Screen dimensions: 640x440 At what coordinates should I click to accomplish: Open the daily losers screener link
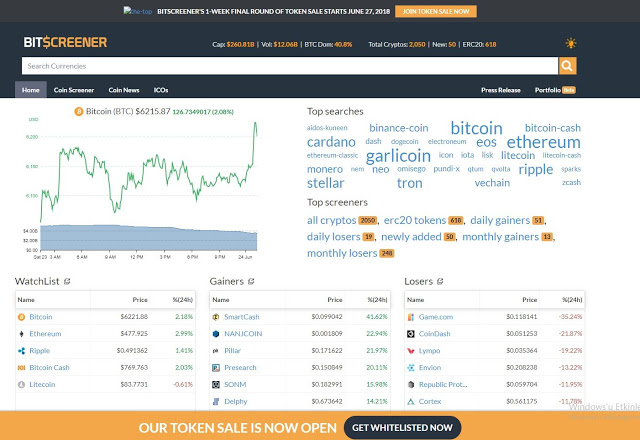[333, 237]
